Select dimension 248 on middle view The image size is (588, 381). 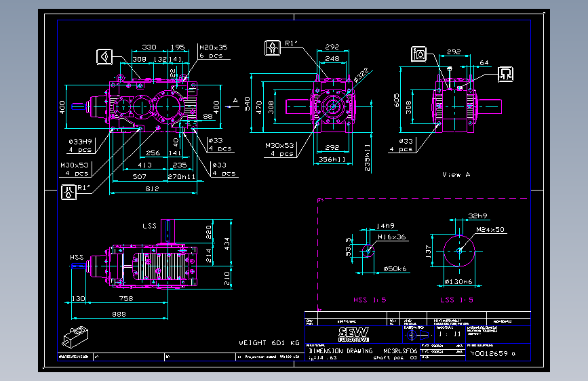(x=332, y=59)
